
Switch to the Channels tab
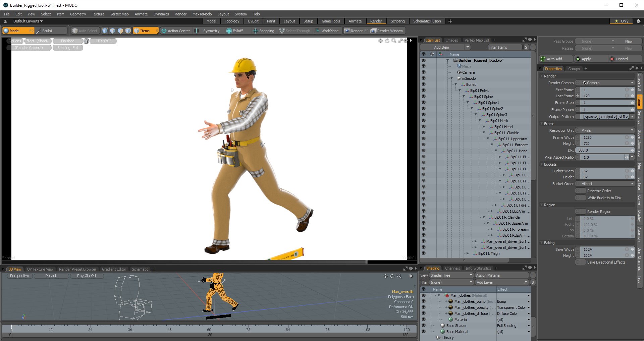point(452,268)
